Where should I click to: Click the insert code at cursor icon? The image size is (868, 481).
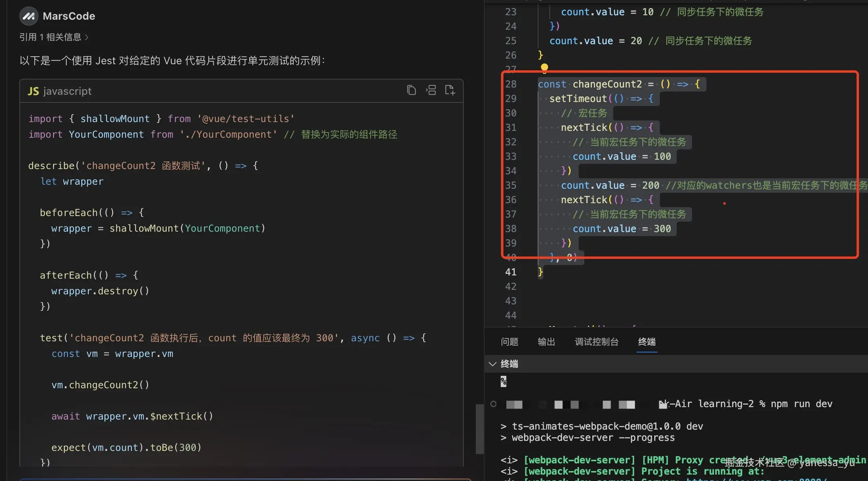coord(431,90)
